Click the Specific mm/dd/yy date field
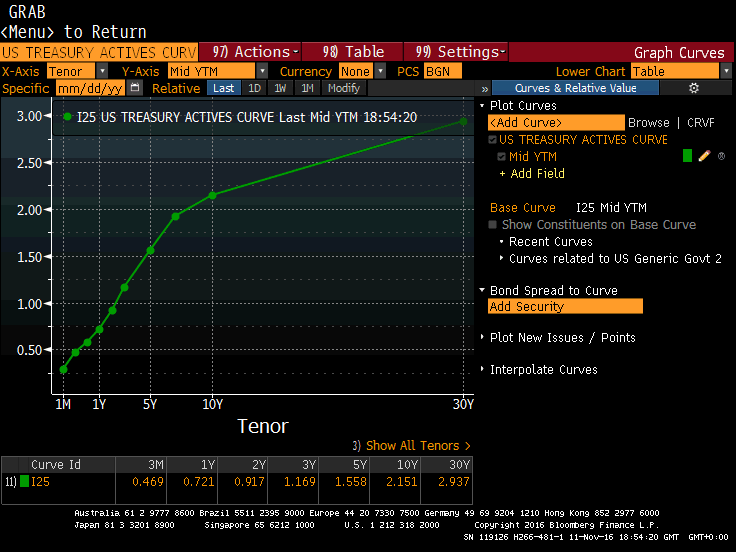Screen dimensions: 736x552 click(x=89, y=88)
